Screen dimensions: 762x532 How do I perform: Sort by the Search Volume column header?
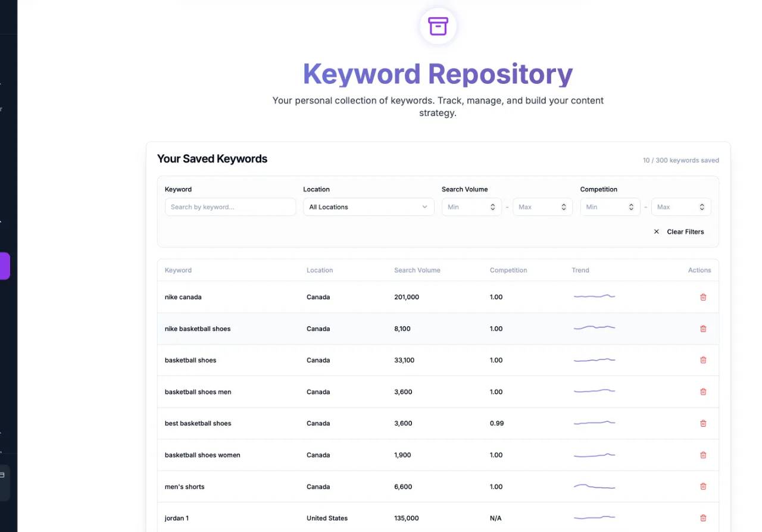(417, 270)
